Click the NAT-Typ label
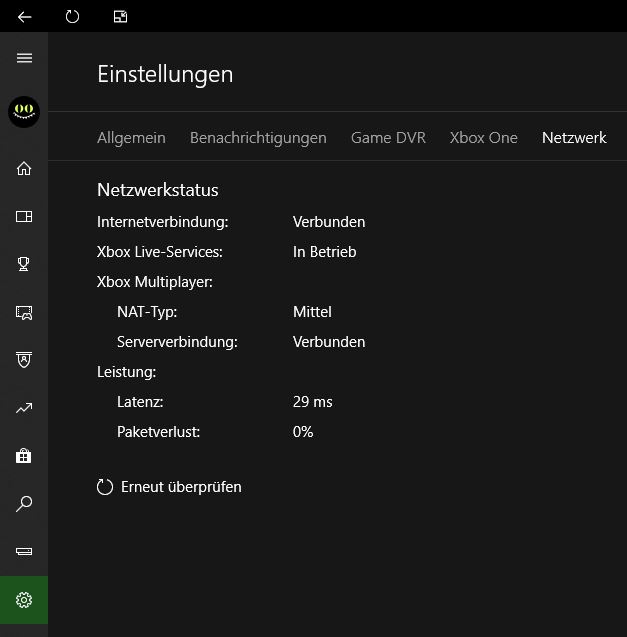Screen dimensions: 627x637 pyautogui.click(x=147, y=312)
